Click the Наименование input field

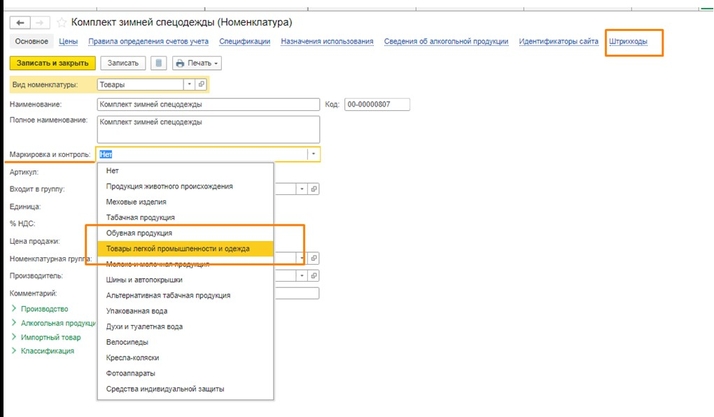(208, 103)
